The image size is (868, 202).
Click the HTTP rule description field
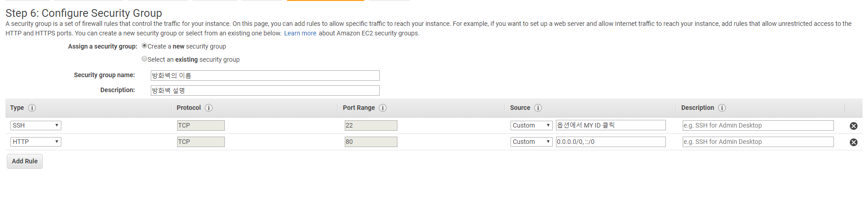pyautogui.click(x=758, y=142)
